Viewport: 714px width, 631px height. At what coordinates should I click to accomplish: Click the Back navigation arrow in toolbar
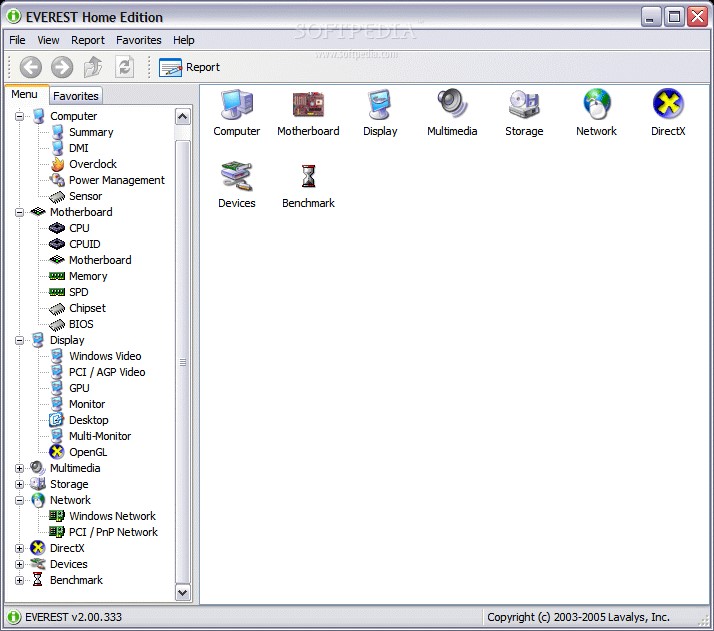[x=31, y=67]
